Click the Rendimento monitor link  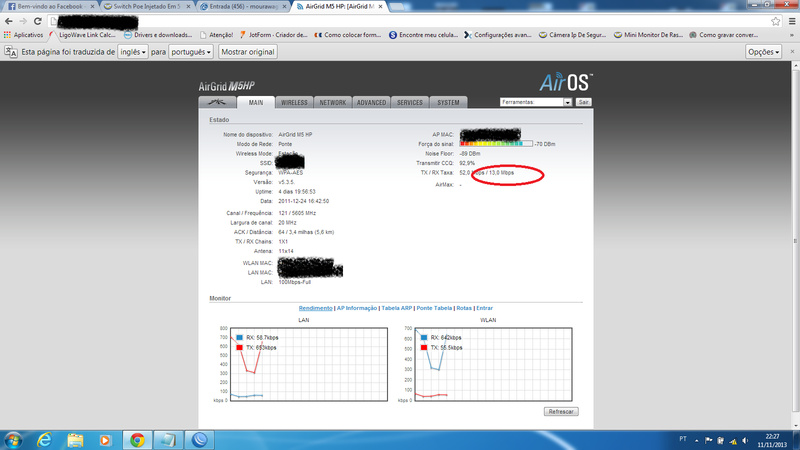pos(315,308)
